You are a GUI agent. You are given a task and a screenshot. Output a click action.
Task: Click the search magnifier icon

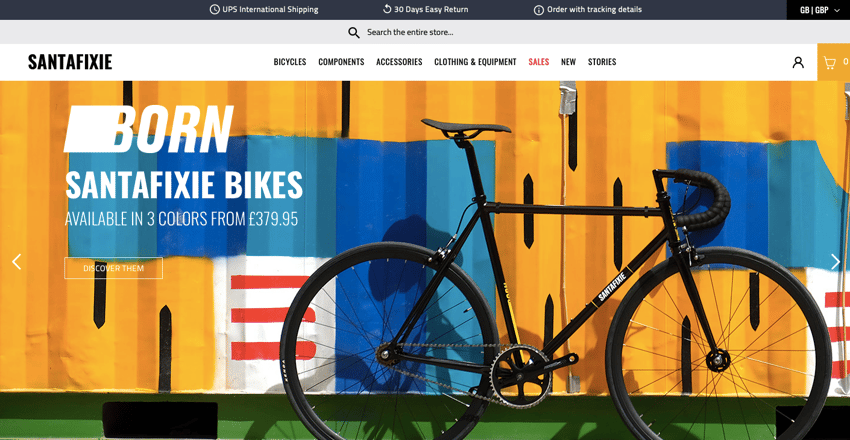(354, 33)
